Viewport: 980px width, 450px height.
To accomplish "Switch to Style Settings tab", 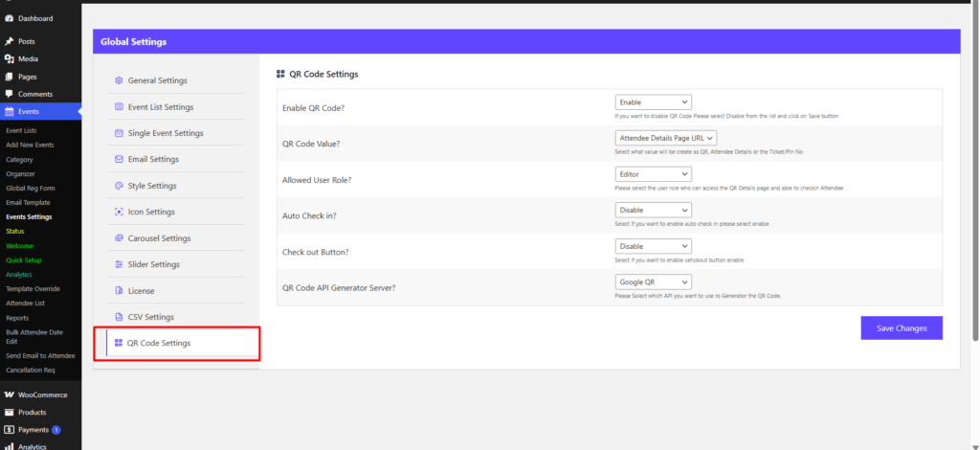I will click(175, 186).
